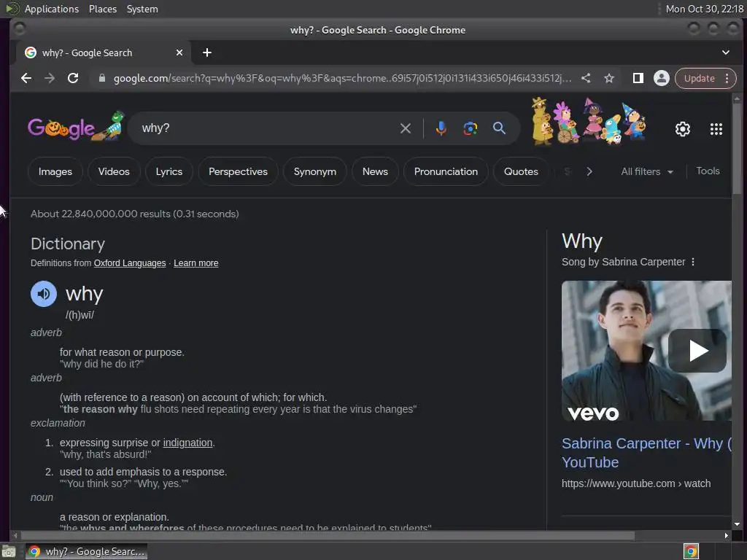Click the horizontal scrollbar right arrow

point(726,536)
